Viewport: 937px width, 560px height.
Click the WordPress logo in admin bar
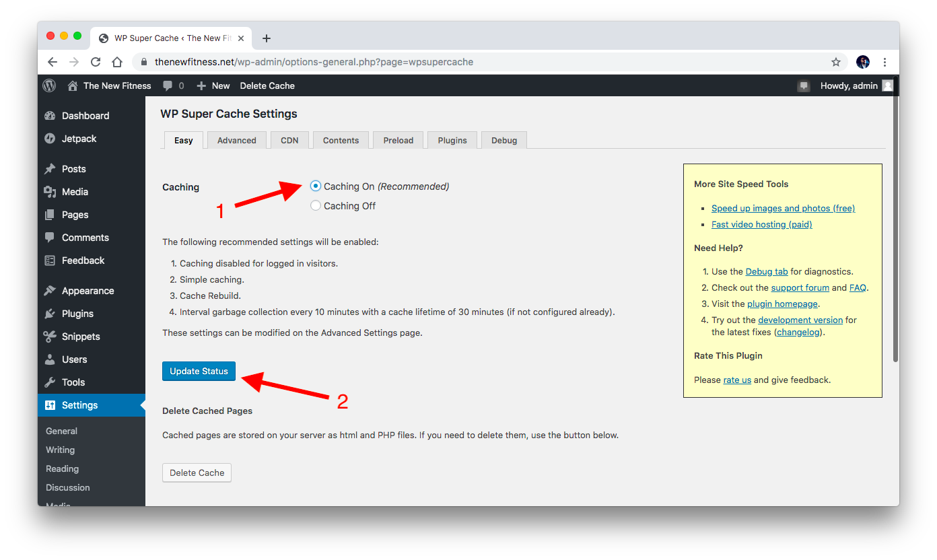point(49,85)
